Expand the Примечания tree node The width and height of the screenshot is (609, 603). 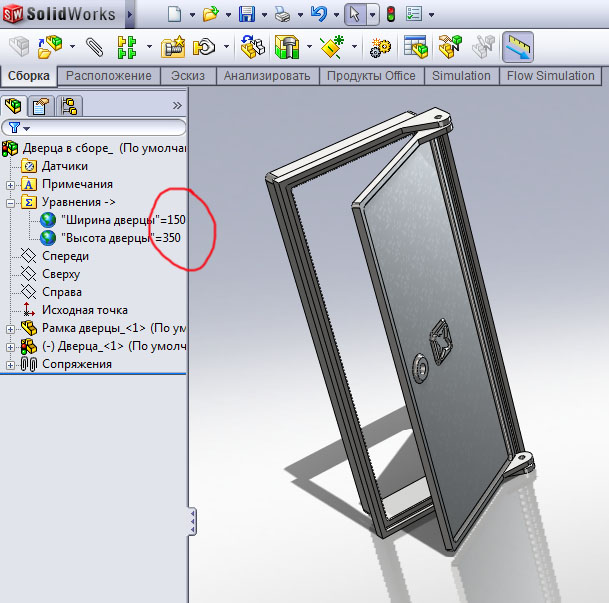coord(11,185)
